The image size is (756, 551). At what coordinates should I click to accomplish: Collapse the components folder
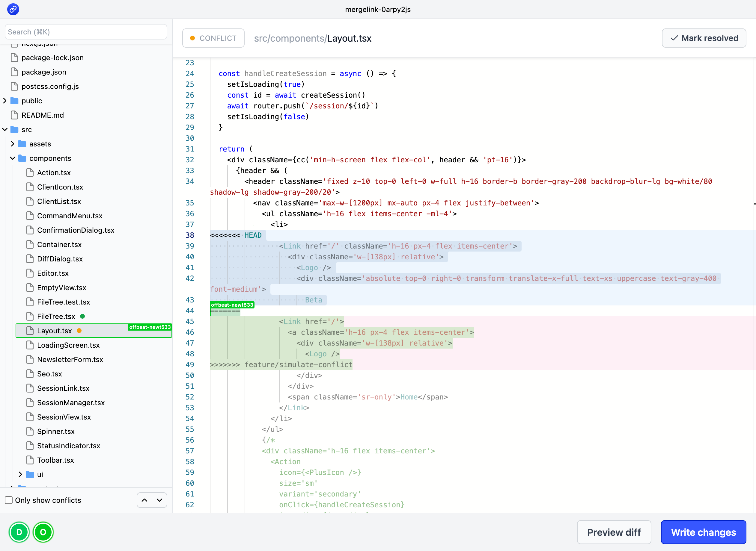13,158
